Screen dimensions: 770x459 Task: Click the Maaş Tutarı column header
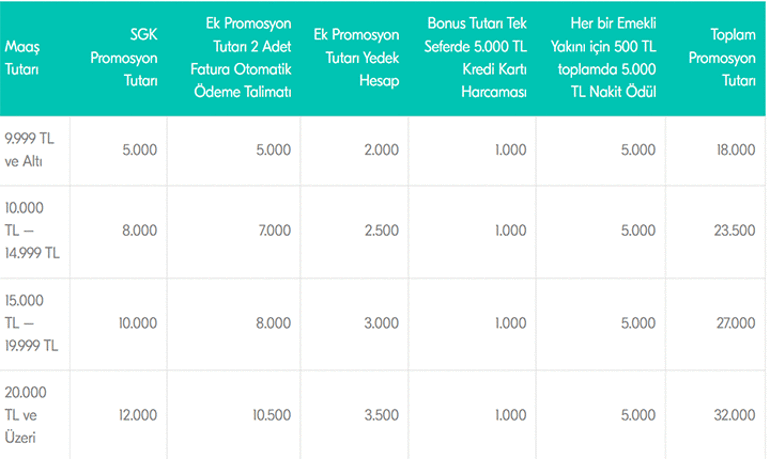(22, 58)
